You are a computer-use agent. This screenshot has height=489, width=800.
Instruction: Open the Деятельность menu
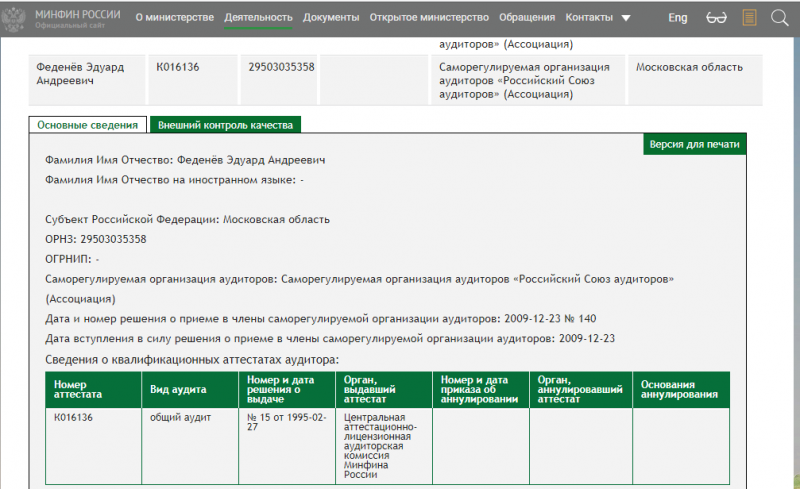click(258, 17)
